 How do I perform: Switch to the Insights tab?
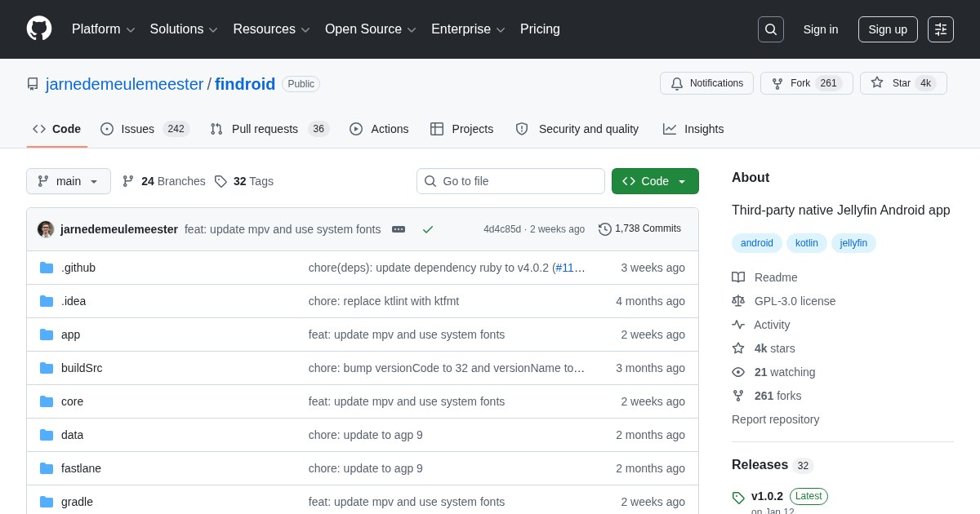point(693,129)
